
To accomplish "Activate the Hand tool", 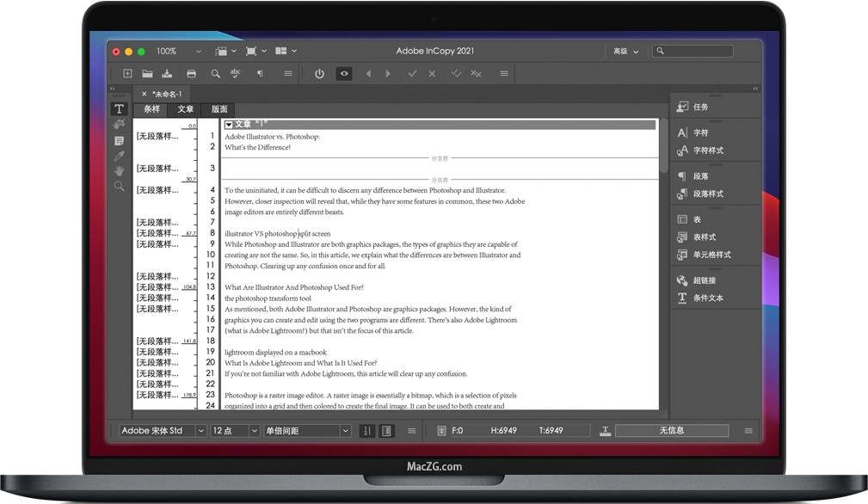I will point(119,171).
